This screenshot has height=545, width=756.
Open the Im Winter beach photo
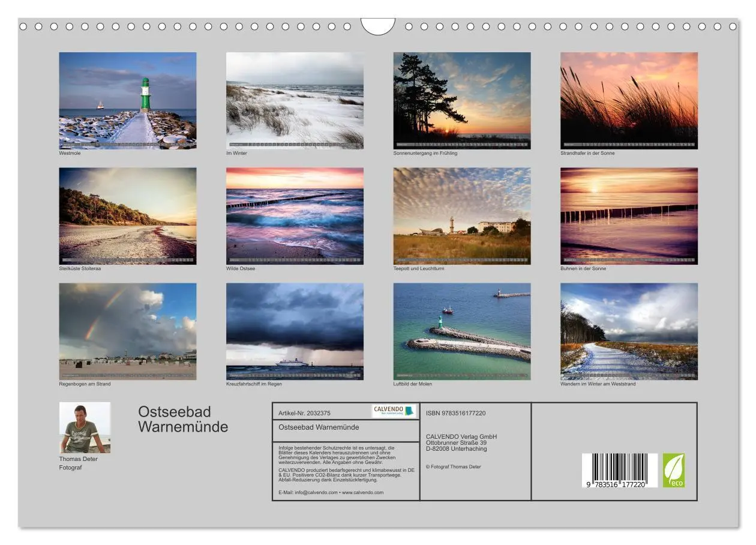point(295,100)
